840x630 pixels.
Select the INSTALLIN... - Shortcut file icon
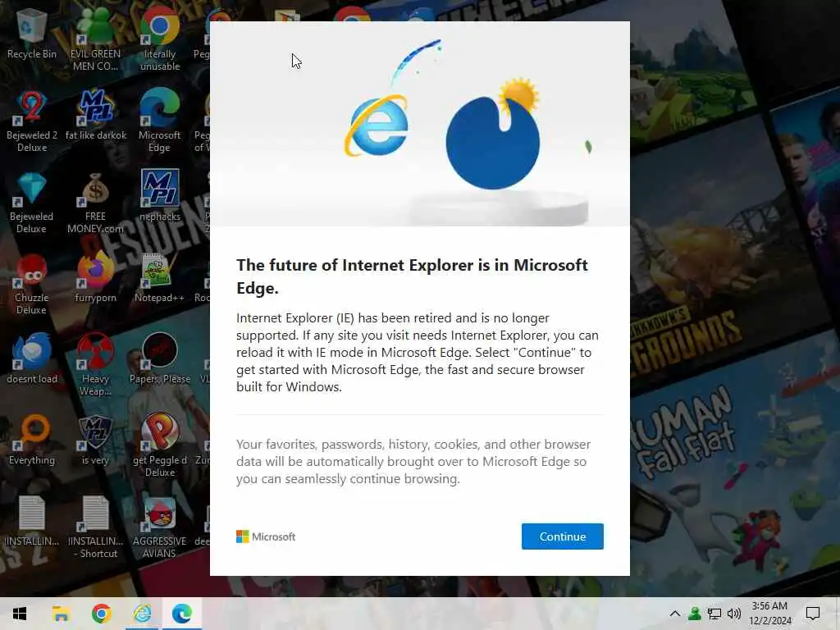click(95, 527)
